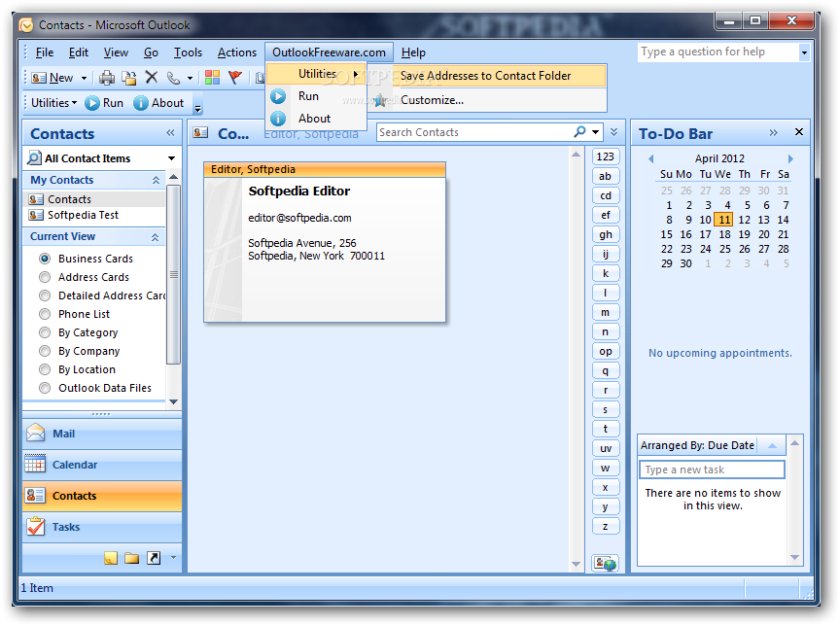Go to next month in To-Do calendar
This screenshot has height=626, width=840.
790,158
